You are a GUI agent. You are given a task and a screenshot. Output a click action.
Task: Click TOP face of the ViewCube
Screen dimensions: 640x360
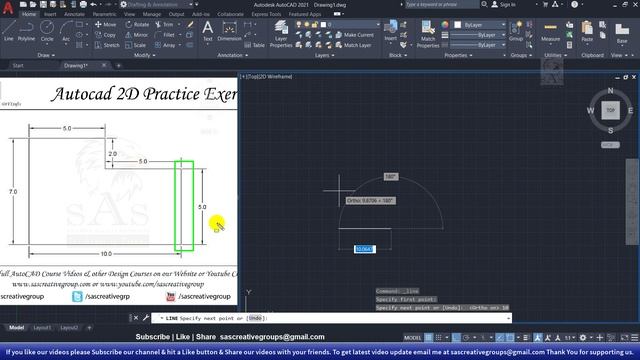click(x=610, y=110)
